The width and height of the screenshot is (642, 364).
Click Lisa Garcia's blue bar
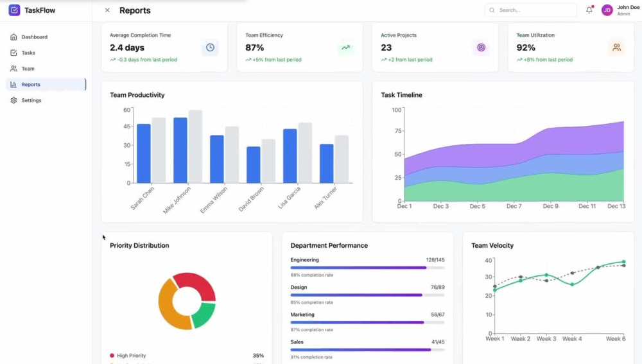290,156
